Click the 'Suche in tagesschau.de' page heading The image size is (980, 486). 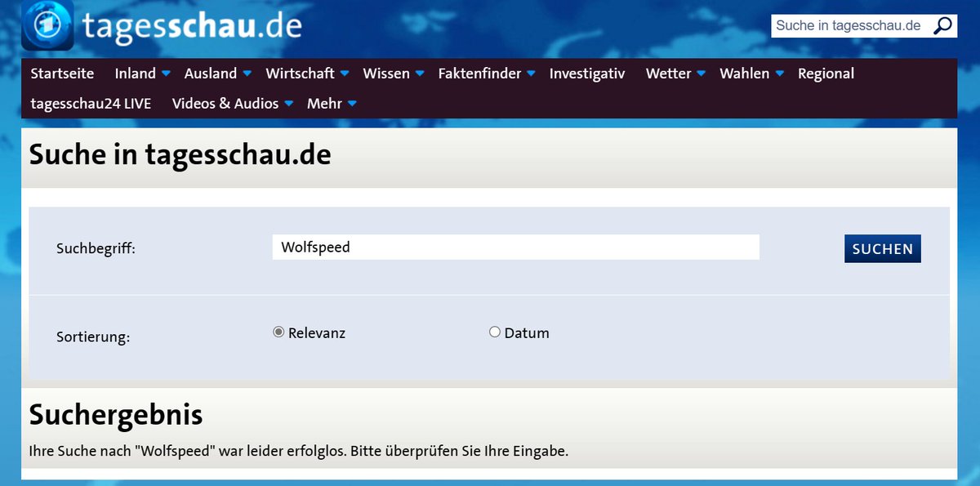(x=180, y=154)
